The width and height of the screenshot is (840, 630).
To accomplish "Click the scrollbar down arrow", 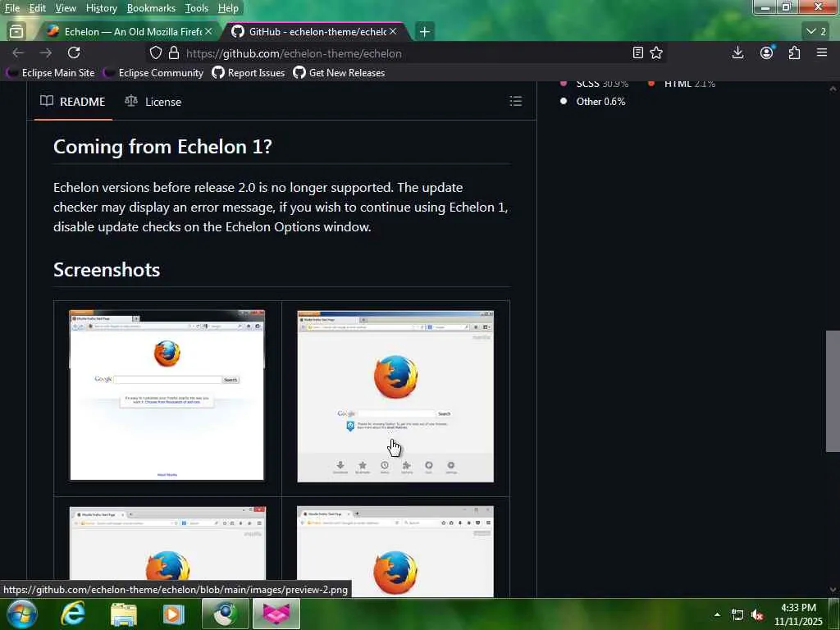I will pos(833,590).
